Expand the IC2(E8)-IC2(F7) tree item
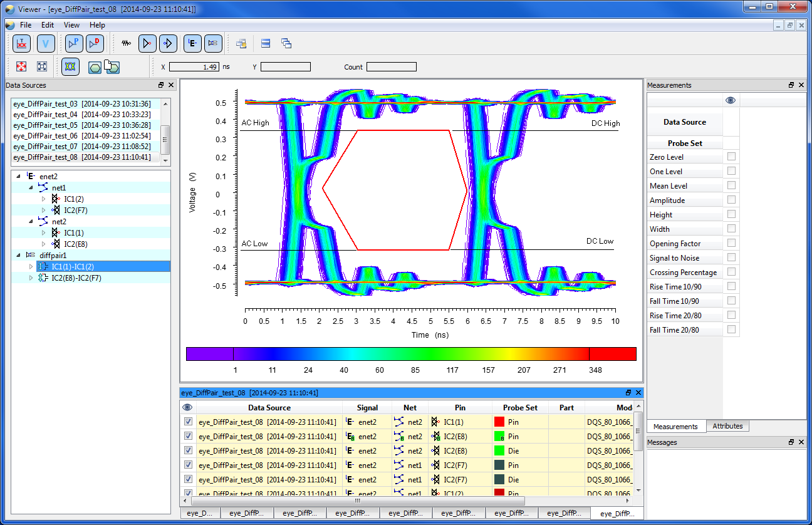 point(31,278)
